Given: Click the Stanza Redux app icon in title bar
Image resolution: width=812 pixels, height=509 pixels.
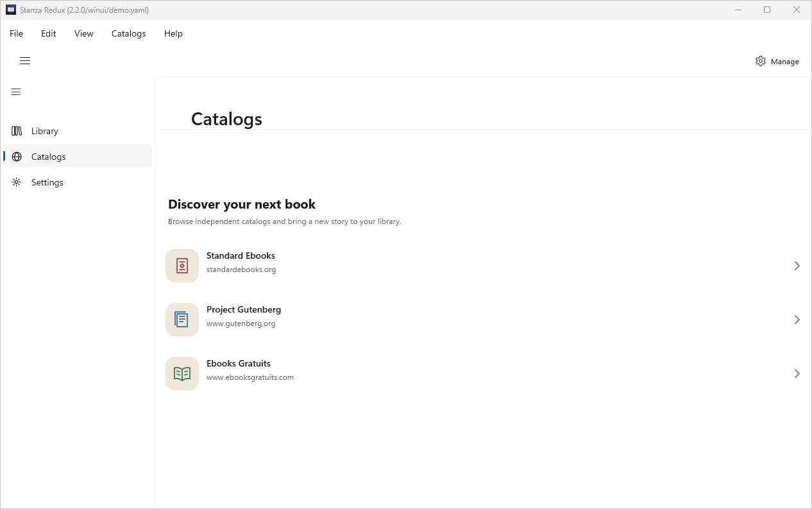Looking at the screenshot, I should tap(10, 10).
